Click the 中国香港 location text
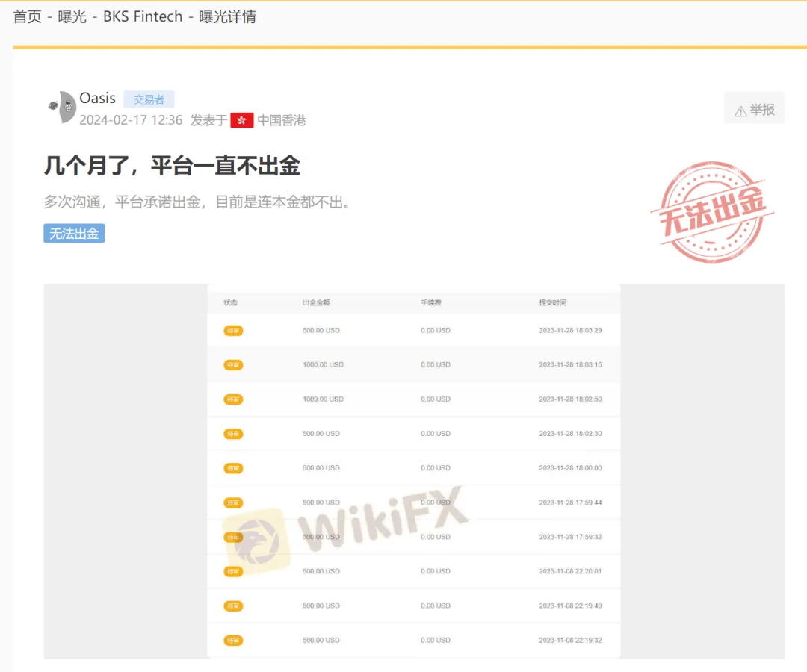Viewport: 807px width, 672px height. click(282, 120)
